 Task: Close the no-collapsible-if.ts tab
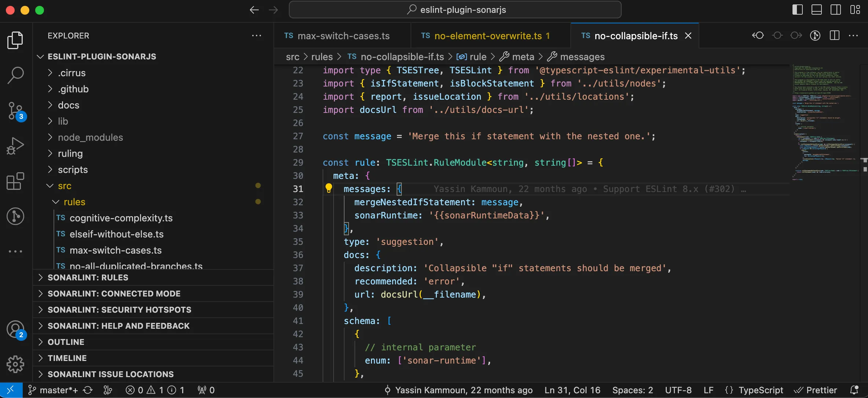688,36
